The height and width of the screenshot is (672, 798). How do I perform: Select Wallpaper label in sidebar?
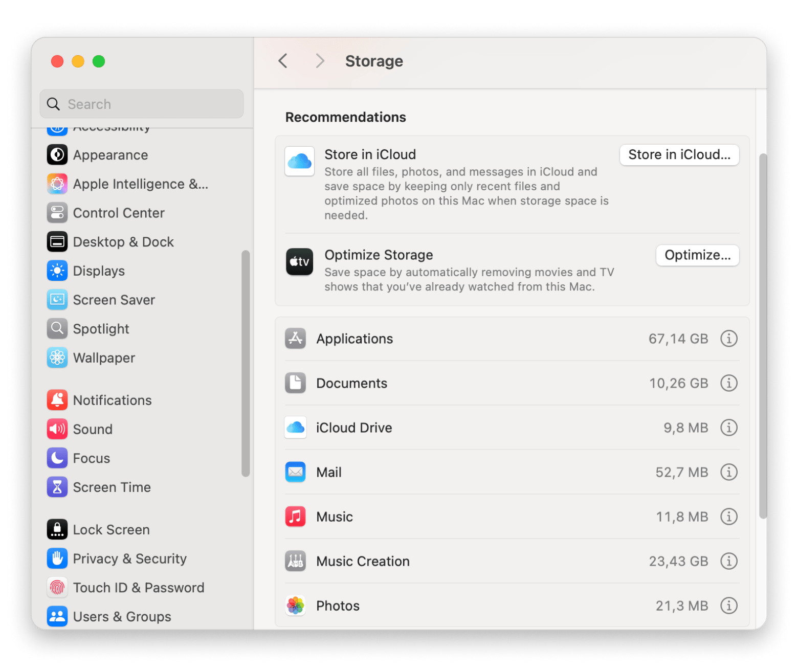tap(104, 358)
